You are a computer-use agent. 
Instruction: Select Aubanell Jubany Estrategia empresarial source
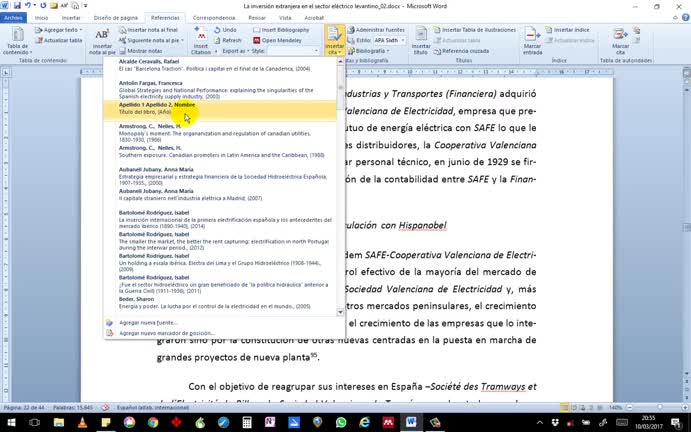(220, 176)
